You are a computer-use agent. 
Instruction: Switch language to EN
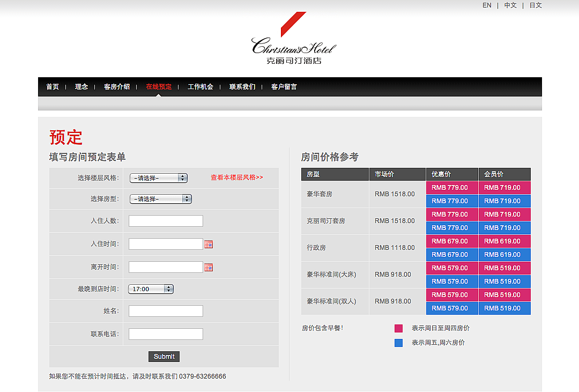[487, 5]
